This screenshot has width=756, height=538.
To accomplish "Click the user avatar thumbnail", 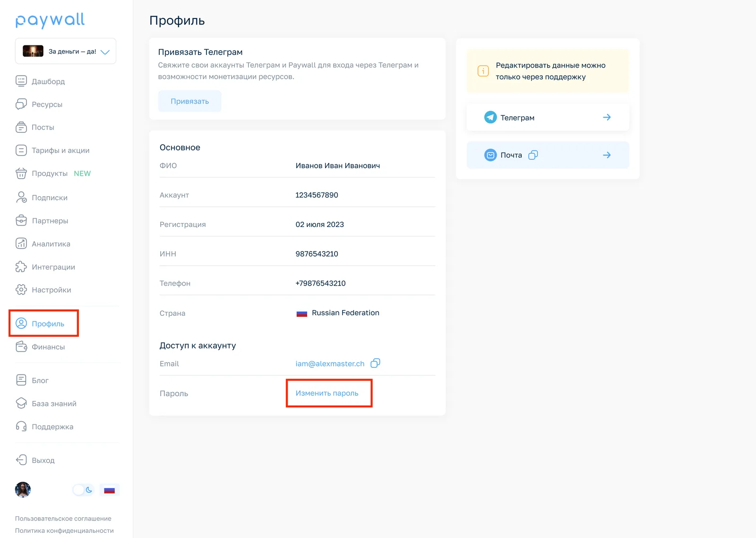I will point(23,490).
